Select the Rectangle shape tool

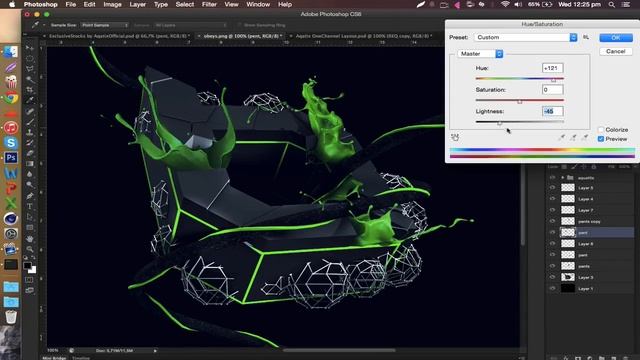point(30,228)
